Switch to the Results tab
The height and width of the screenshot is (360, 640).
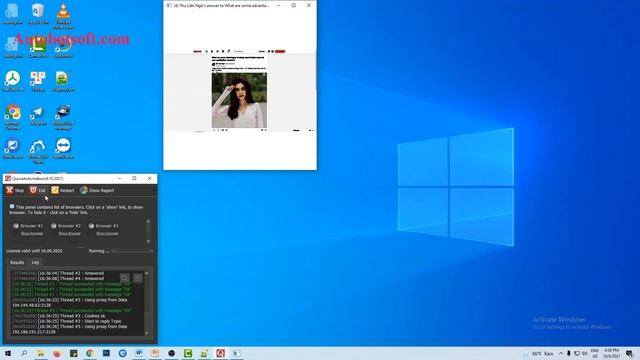(x=17, y=262)
